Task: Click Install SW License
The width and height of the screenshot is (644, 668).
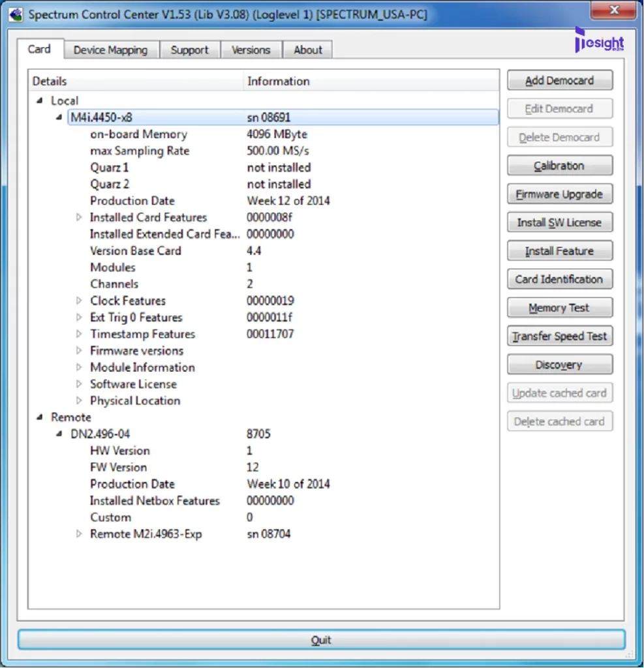Action: [560, 222]
